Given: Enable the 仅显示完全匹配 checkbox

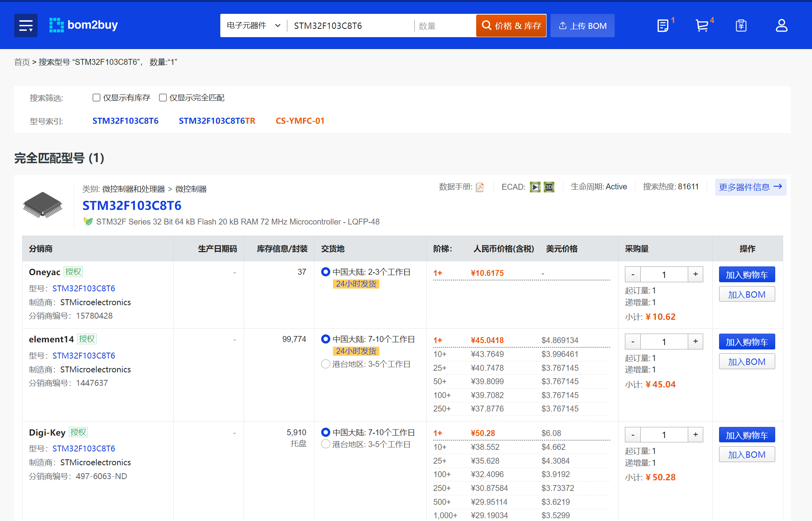Looking at the screenshot, I should click(x=163, y=98).
